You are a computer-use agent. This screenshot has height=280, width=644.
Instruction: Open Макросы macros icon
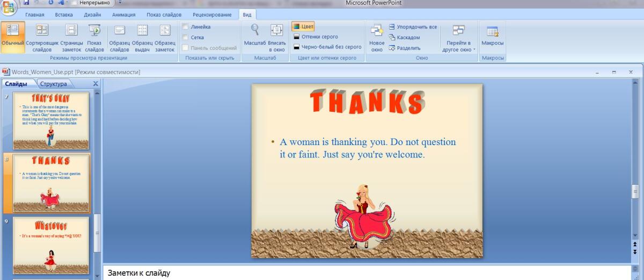click(492, 37)
